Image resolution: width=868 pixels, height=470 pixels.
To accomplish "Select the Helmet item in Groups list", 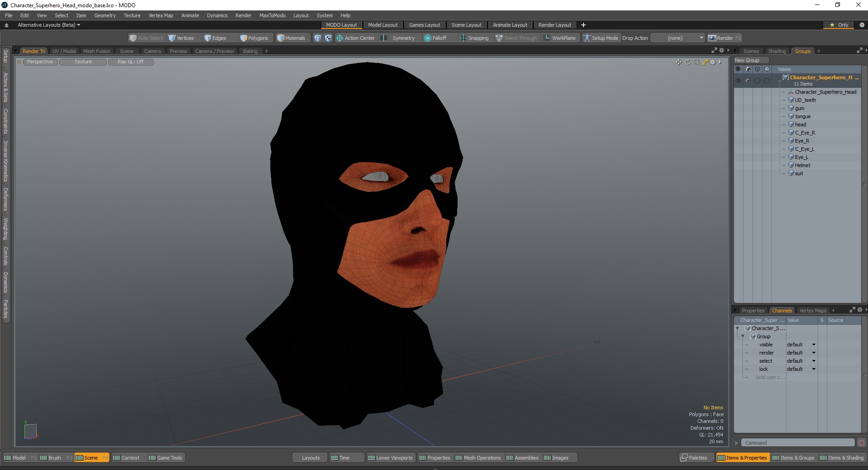I will click(x=802, y=165).
